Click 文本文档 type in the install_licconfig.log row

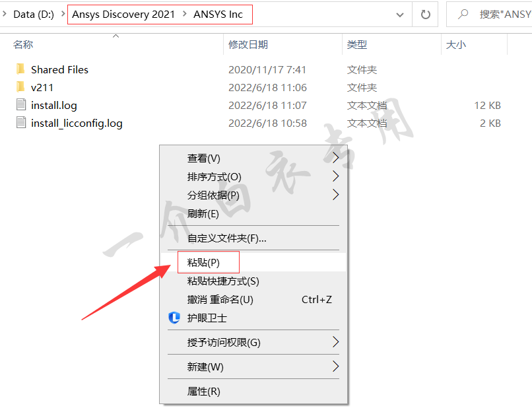367,123
